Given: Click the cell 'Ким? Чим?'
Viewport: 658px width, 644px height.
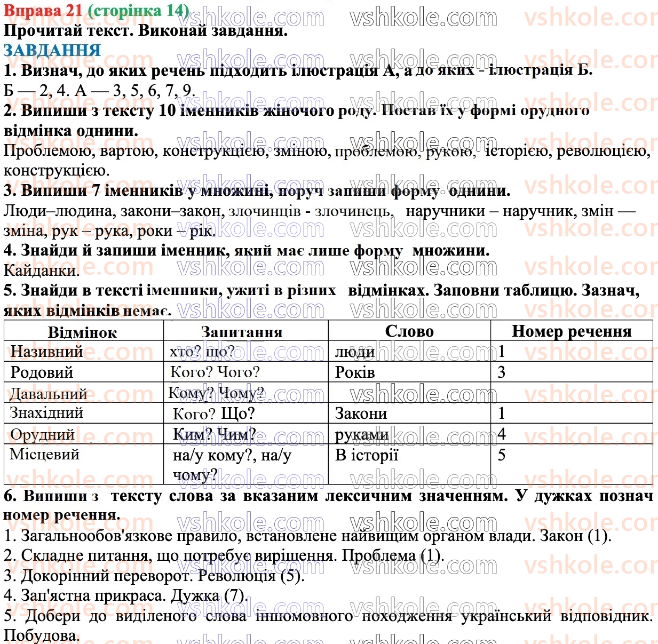Looking at the screenshot, I should click(x=215, y=434).
